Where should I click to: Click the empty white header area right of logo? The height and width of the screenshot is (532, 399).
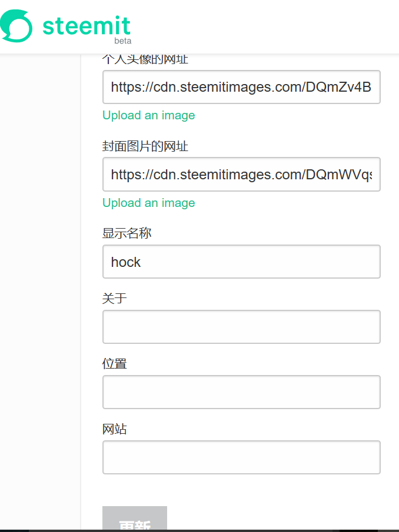(x=265, y=26)
